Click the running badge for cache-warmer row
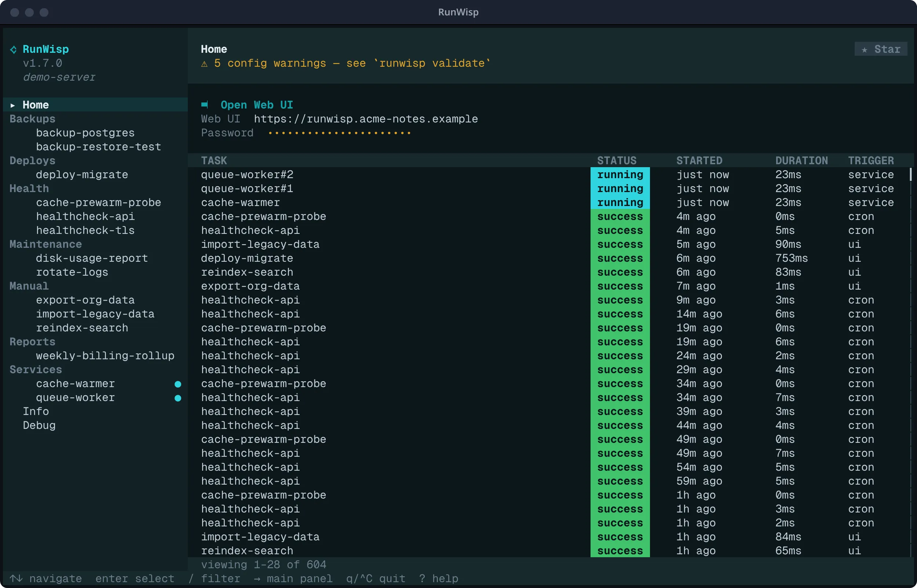917x588 pixels. pyautogui.click(x=620, y=202)
